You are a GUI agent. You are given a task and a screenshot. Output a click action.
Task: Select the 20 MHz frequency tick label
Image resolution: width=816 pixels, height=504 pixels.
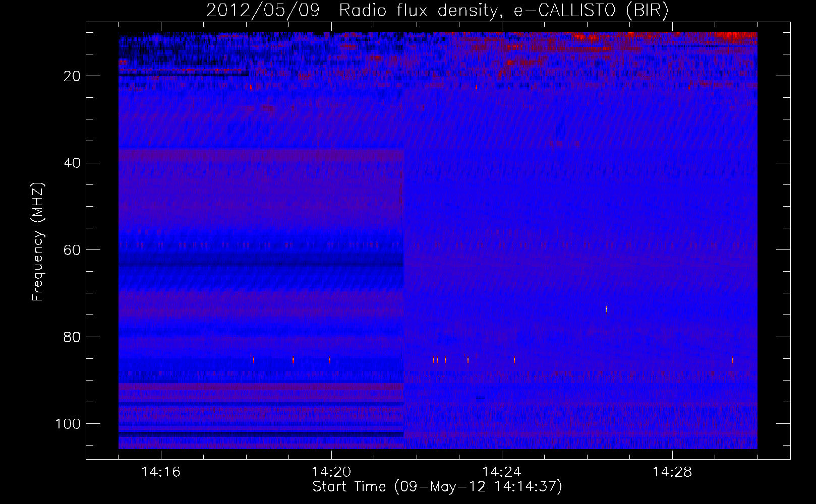pos(73,76)
